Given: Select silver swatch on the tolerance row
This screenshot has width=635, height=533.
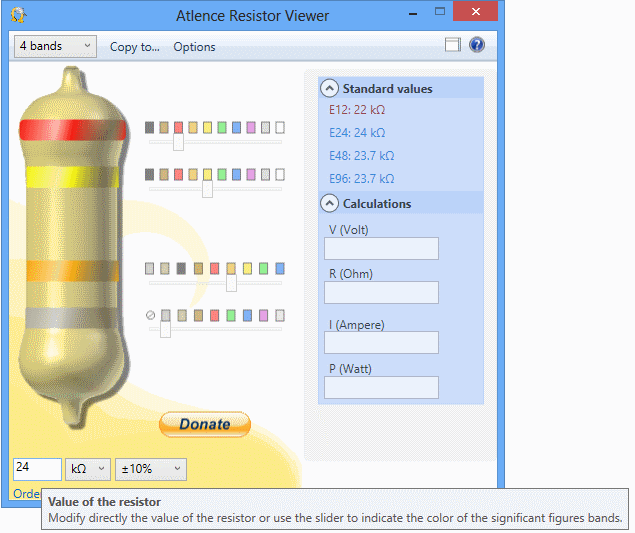Looking at the screenshot, I should (x=165, y=315).
